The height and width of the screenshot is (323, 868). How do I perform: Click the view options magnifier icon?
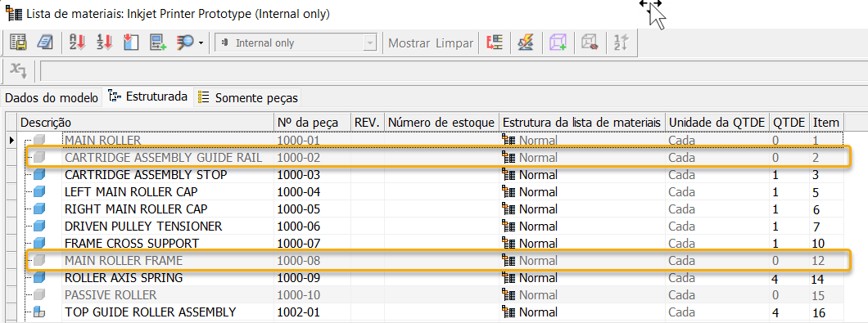[185, 43]
